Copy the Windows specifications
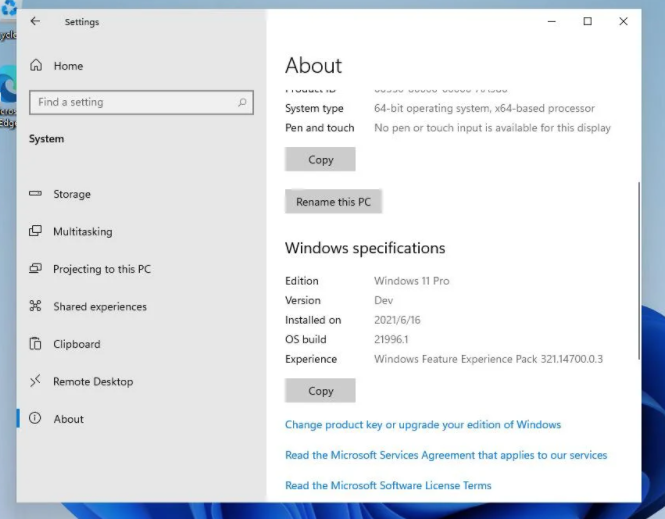 [320, 391]
